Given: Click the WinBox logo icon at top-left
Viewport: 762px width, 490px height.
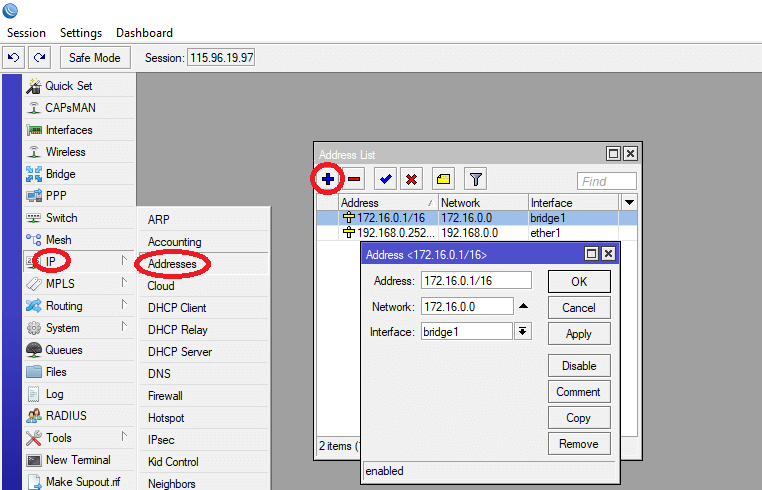Looking at the screenshot, I should (x=10, y=10).
